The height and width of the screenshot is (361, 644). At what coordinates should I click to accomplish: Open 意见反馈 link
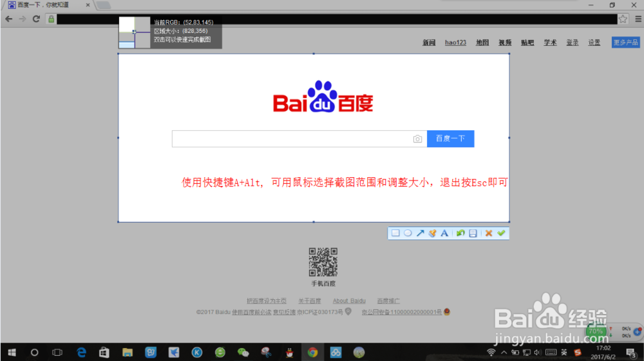coord(284,312)
